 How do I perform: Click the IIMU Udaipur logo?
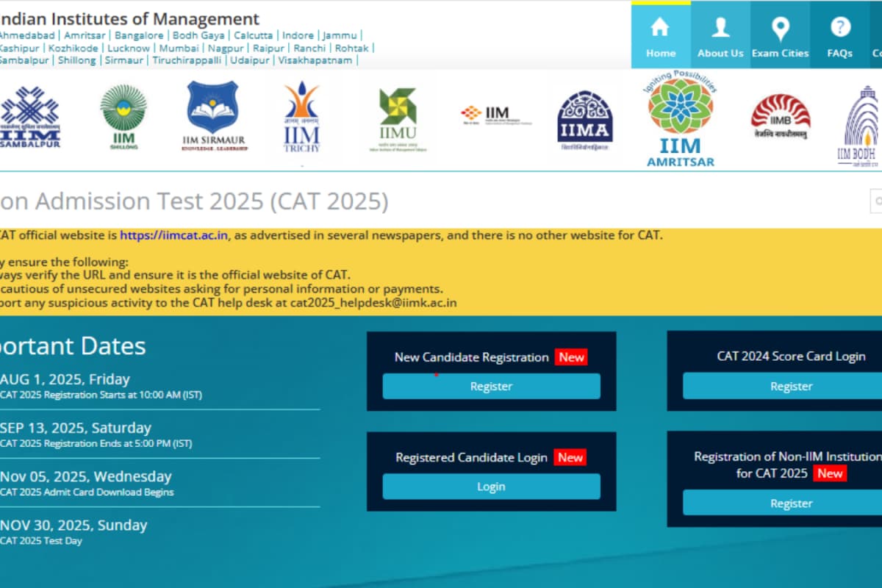tap(398, 120)
